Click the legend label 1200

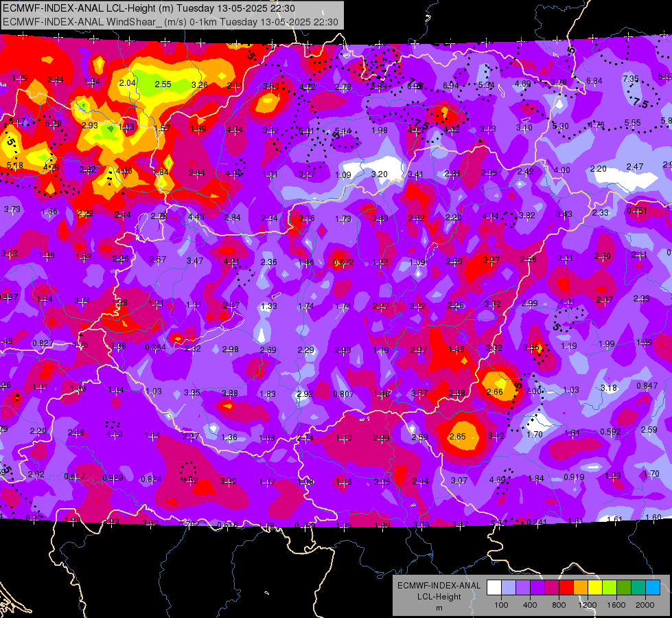pyautogui.click(x=587, y=605)
